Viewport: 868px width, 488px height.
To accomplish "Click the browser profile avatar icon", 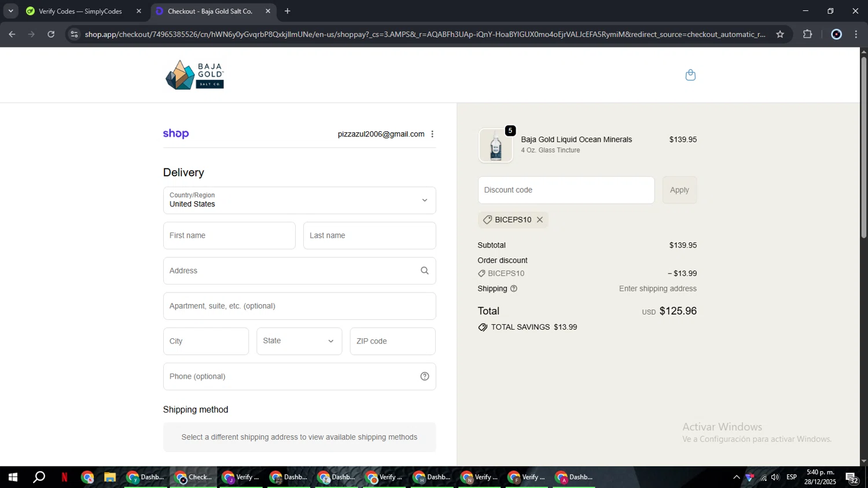I will pos(836,34).
